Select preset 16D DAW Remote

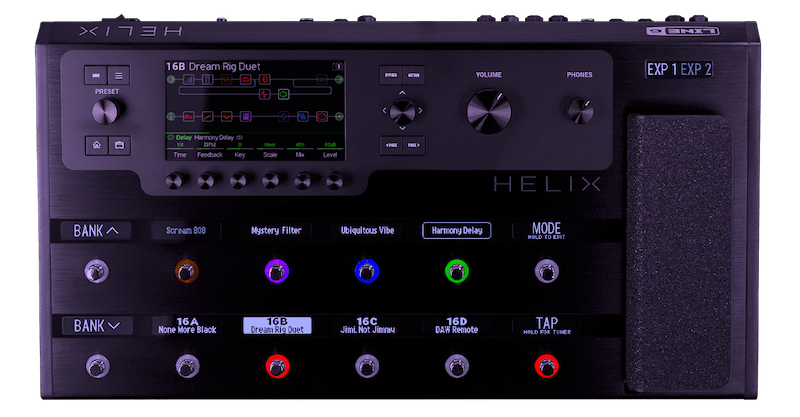pyautogui.click(x=457, y=326)
